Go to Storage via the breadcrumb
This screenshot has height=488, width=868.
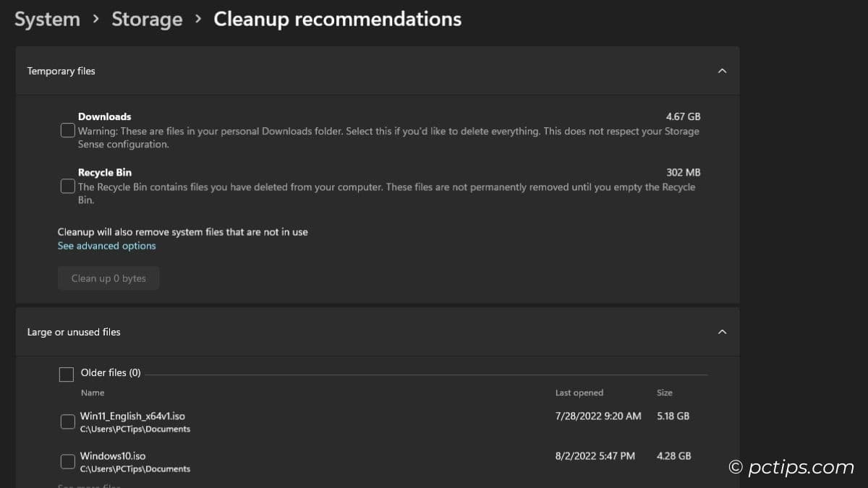click(147, 19)
